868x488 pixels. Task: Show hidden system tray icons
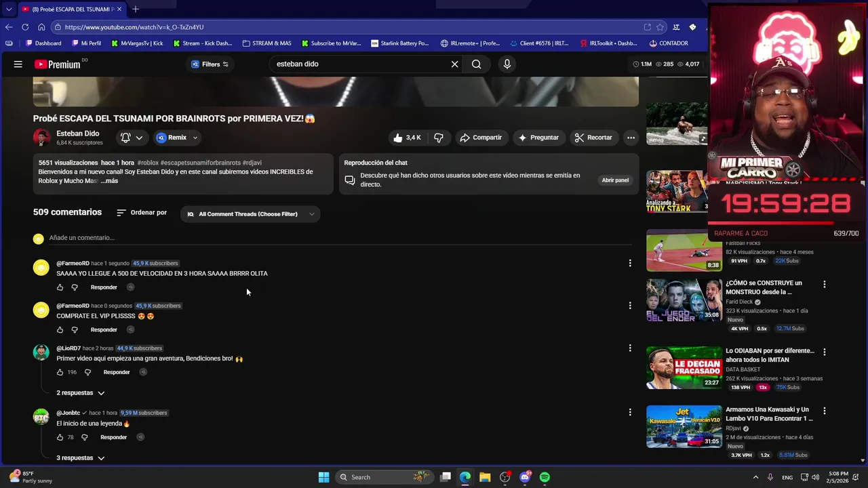pyautogui.click(x=755, y=477)
